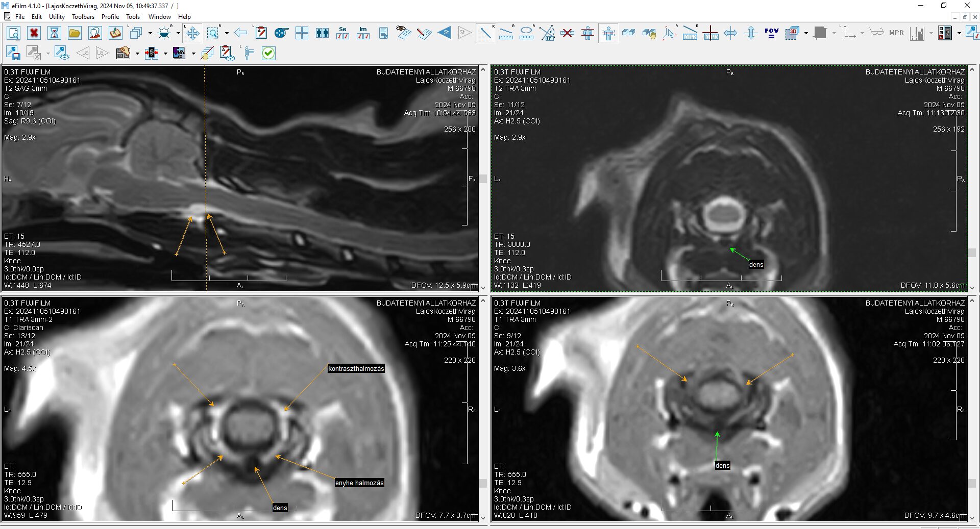Screen dimensions: 980x529
Task: Expand dropdown next to stack pages icon
Action: pos(150,33)
